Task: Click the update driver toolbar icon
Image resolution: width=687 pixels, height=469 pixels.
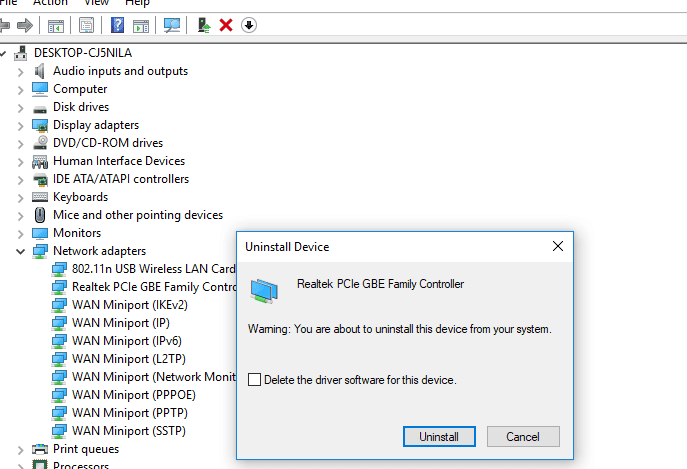Action: coord(204,25)
